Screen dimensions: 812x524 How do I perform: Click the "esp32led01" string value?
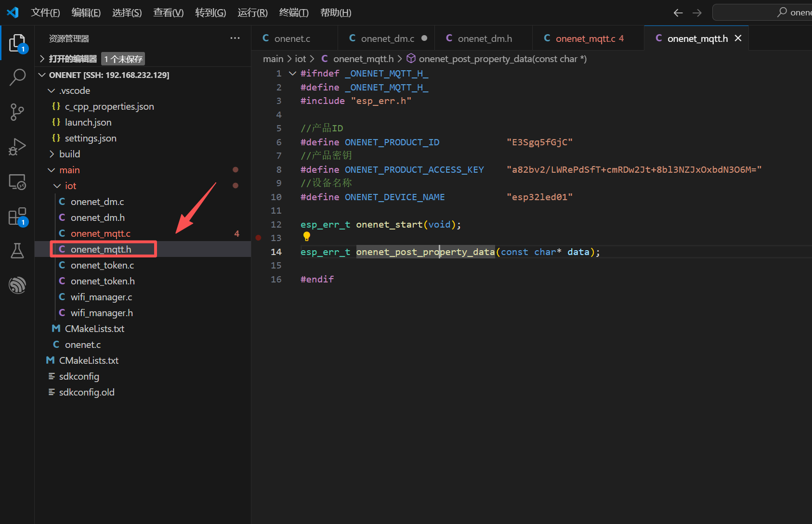click(x=539, y=197)
